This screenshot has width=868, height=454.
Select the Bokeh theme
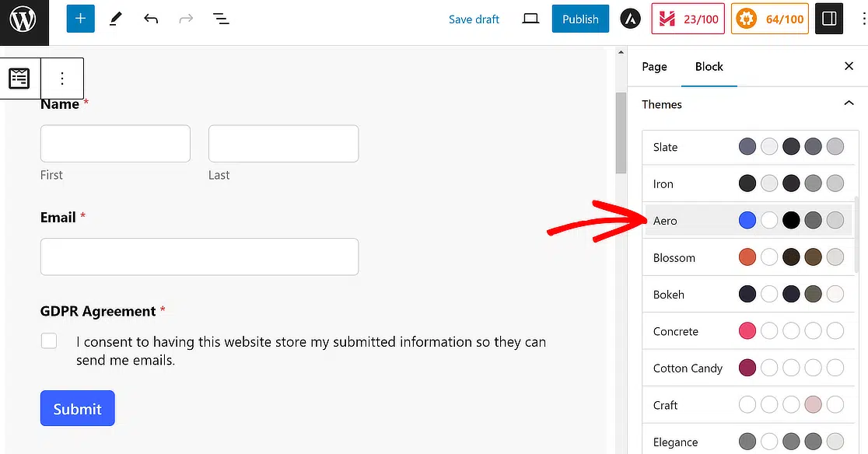coord(748,294)
